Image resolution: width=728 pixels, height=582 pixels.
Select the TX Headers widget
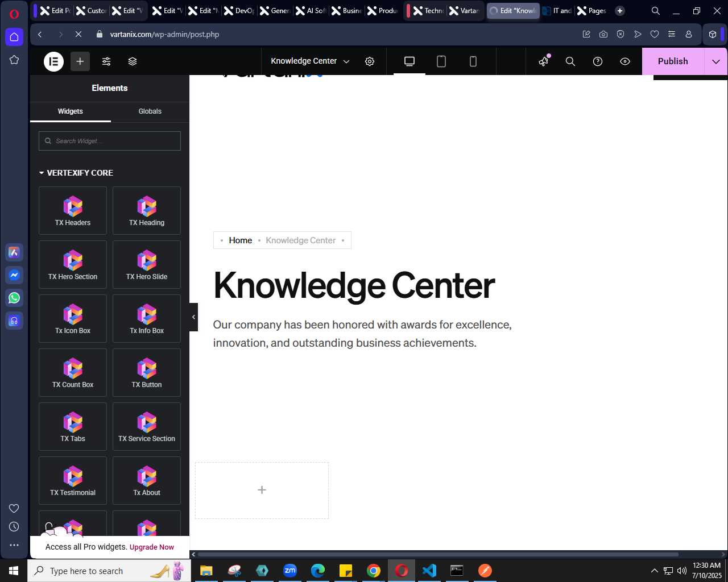click(x=73, y=210)
